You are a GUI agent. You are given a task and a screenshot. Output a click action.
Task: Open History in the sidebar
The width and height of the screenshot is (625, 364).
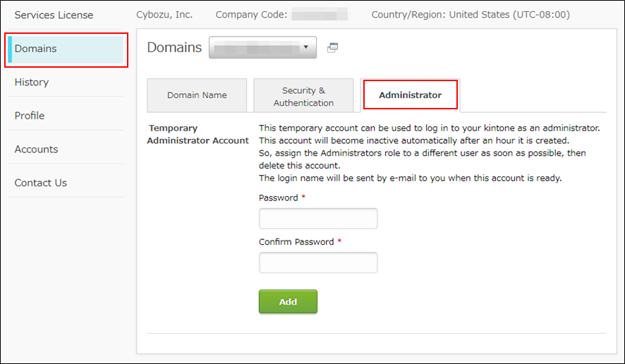[32, 82]
